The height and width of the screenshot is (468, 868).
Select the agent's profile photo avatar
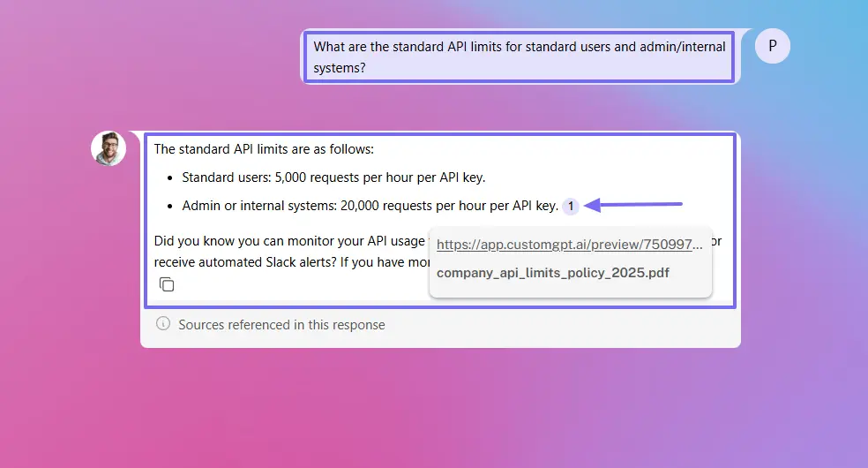(108, 148)
